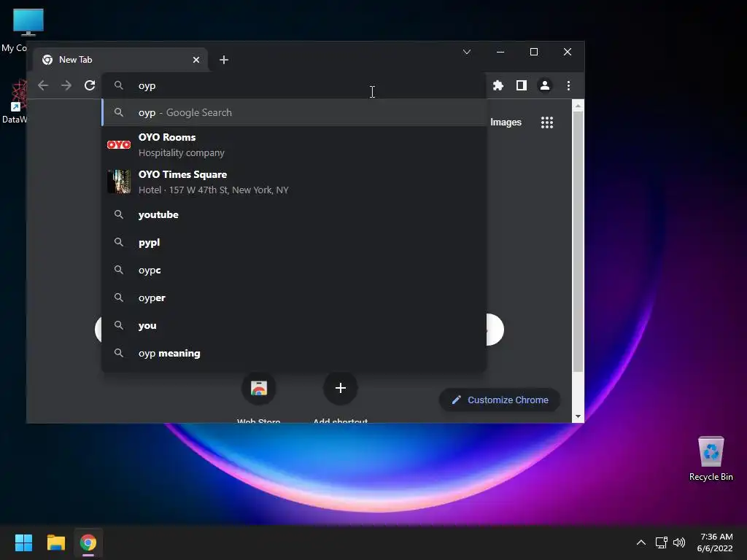
Task: Choose the oyp - Google Search suggestion
Action: point(293,112)
